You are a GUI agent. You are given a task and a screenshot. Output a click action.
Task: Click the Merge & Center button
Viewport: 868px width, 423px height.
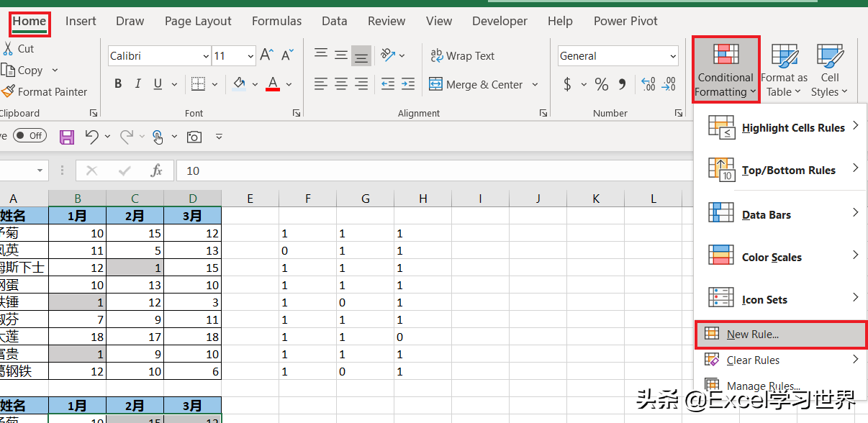476,85
